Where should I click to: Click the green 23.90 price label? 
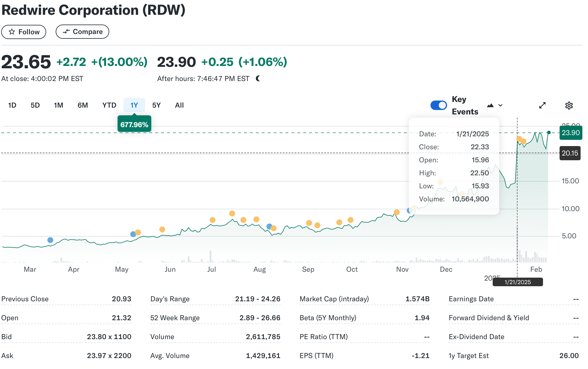[571, 133]
